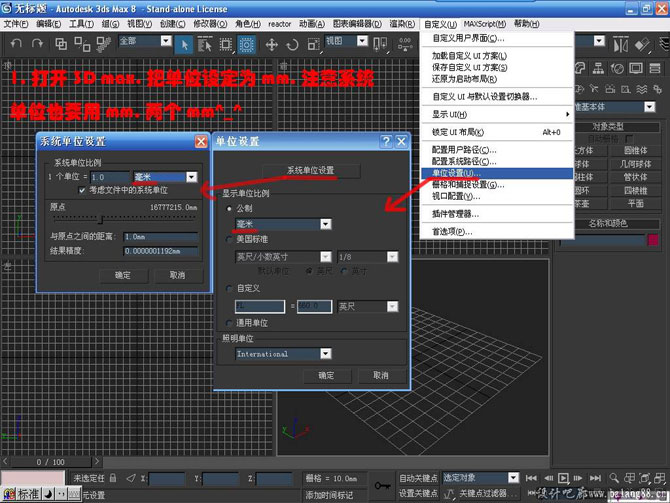Click the Zoom magnifier viewport control

[614, 478]
